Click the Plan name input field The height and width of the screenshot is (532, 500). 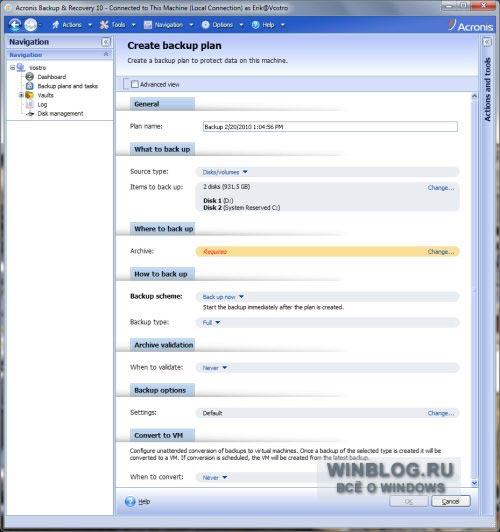click(x=330, y=127)
